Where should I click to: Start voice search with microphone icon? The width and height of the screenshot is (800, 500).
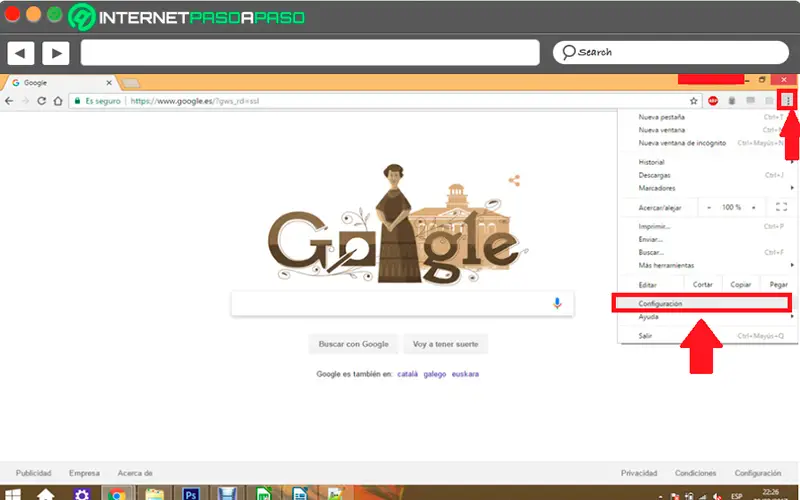pyautogui.click(x=557, y=304)
